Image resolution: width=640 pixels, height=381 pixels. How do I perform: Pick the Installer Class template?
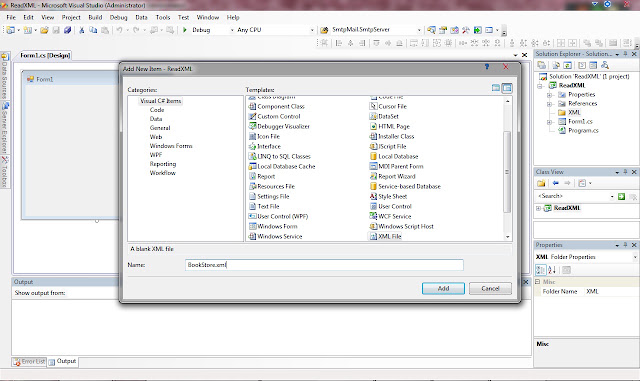(392, 136)
